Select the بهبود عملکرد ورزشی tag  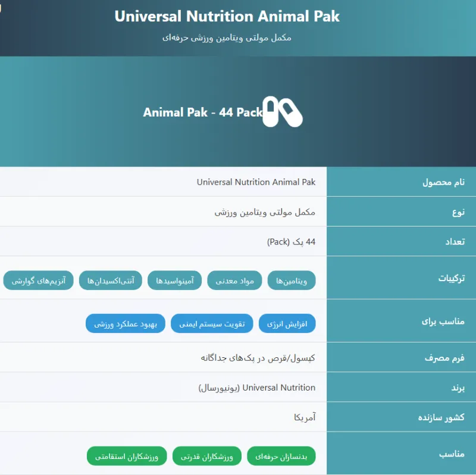coord(126,323)
